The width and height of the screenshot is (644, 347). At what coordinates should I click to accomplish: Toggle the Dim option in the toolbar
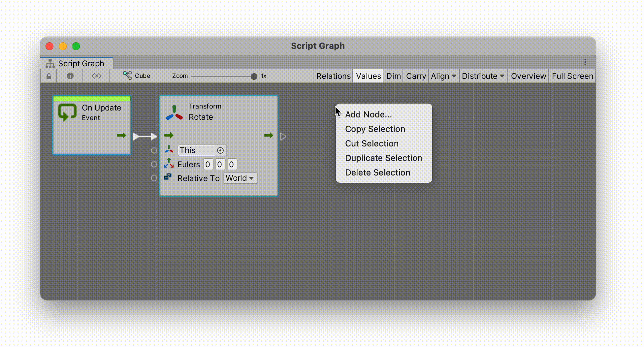393,76
